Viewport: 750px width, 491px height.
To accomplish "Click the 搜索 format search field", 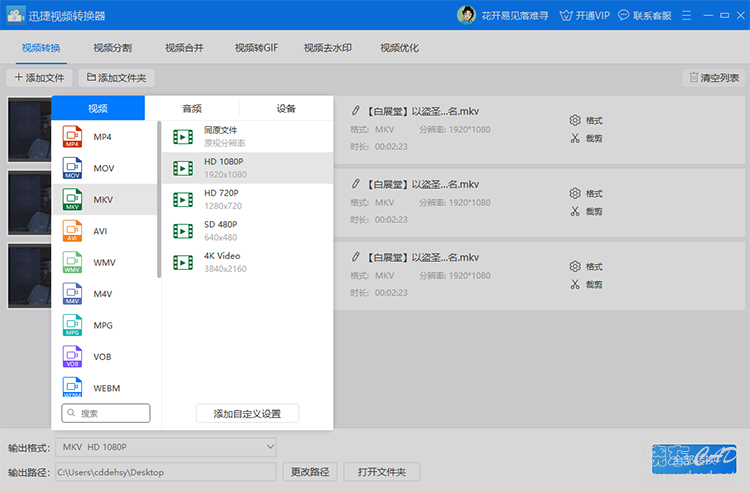I will [106, 413].
